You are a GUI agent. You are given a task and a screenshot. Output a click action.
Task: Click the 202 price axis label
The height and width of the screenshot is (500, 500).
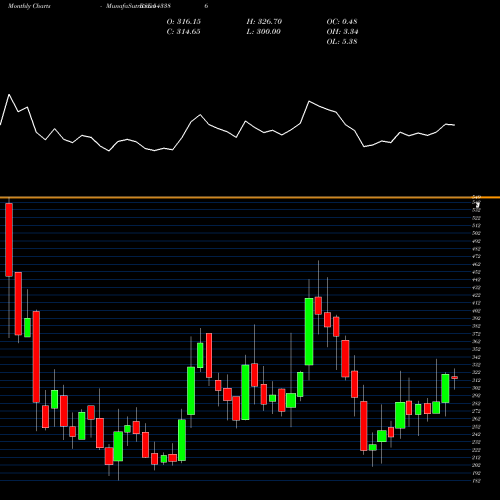476,465
